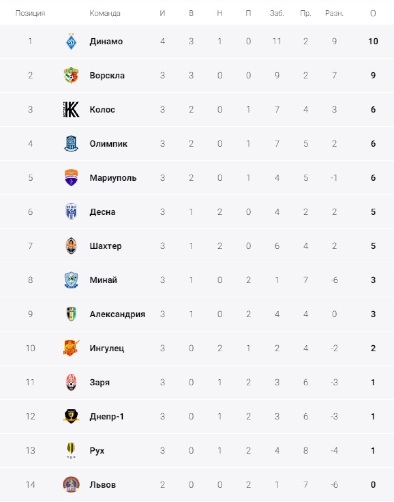Viewport: 394px width, 502px height.
Task: Click the Шахтер club emblem
Action: (x=71, y=246)
